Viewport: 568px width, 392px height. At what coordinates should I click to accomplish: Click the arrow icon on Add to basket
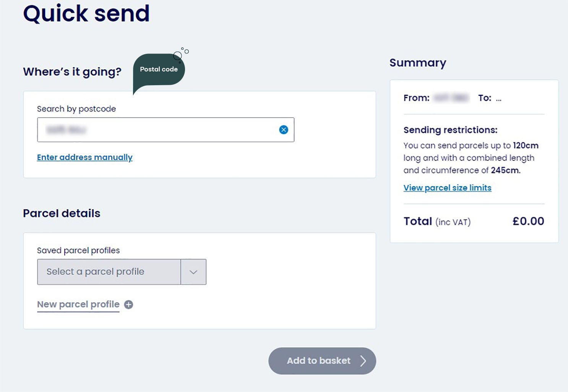click(x=363, y=361)
